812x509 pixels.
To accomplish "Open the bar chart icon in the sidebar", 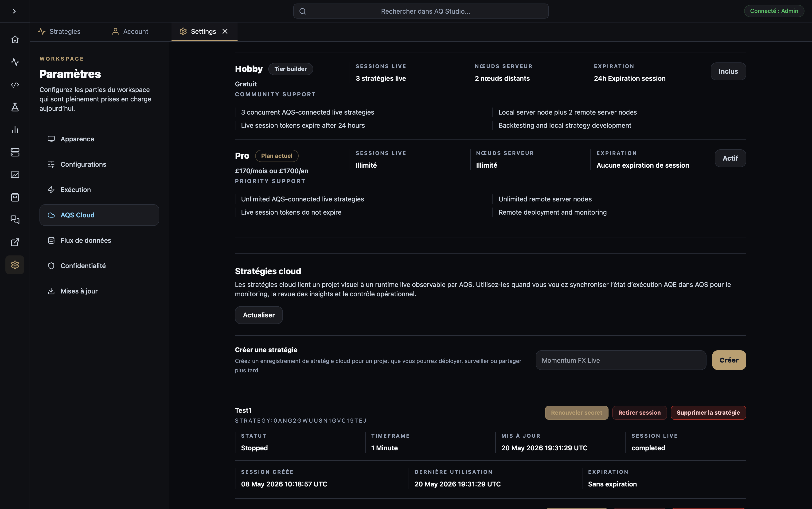I will 15,130.
